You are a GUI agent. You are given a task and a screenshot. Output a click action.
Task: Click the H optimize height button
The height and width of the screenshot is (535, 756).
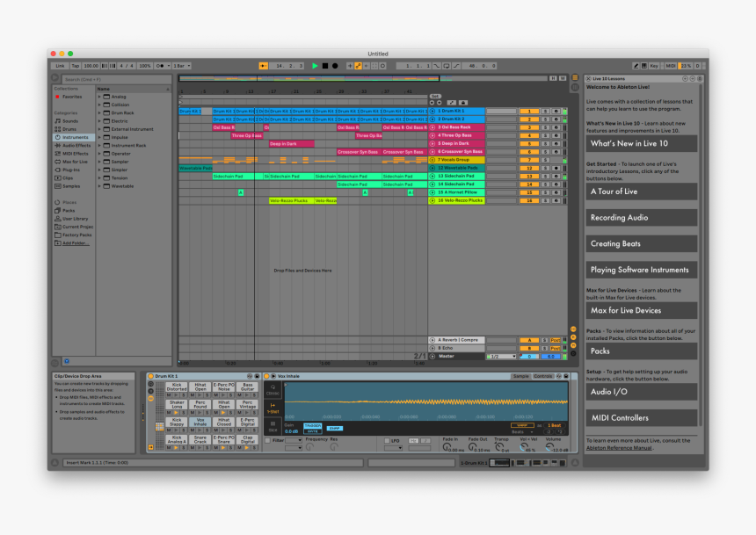pyautogui.click(x=553, y=78)
